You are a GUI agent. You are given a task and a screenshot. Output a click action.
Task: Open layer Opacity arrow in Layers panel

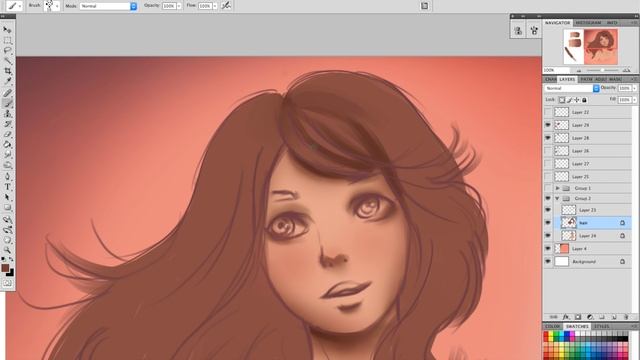tap(634, 88)
